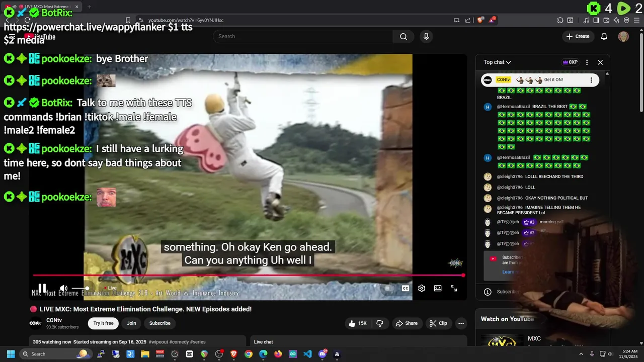The height and width of the screenshot is (362, 644).
Task: Open Brave Leo AI sparkle icon
Action: pyautogui.click(x=617, y=20)
